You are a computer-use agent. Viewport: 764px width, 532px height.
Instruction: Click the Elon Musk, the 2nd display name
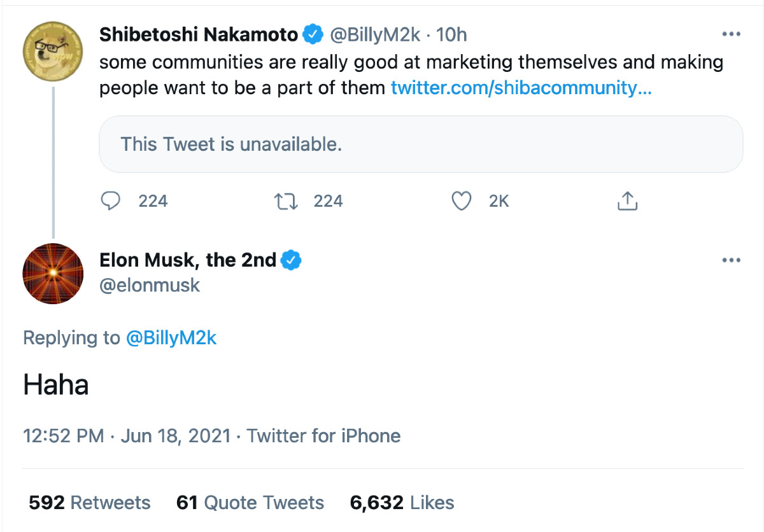[x=188, y=260]
